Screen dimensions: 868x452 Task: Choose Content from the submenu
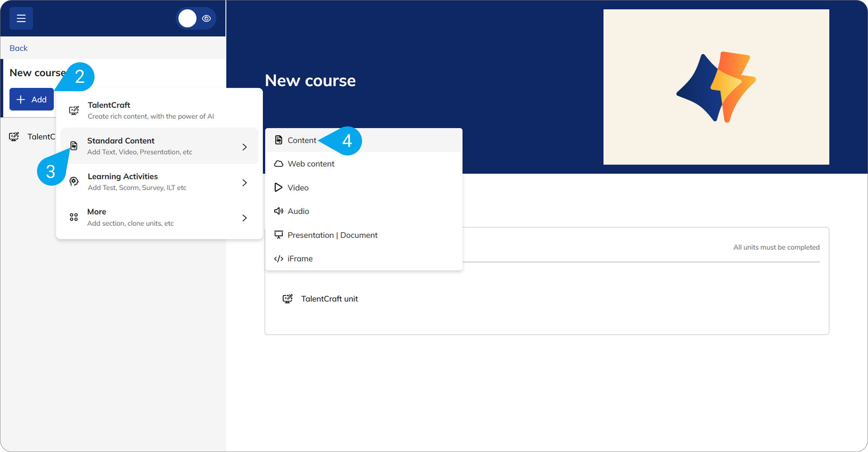click(363, 140)
